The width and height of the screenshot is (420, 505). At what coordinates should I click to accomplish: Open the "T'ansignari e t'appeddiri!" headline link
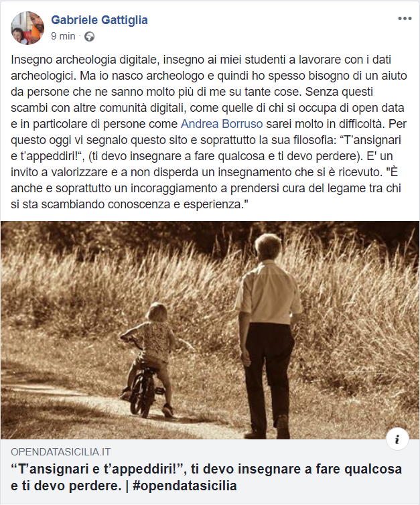point(206,477)
